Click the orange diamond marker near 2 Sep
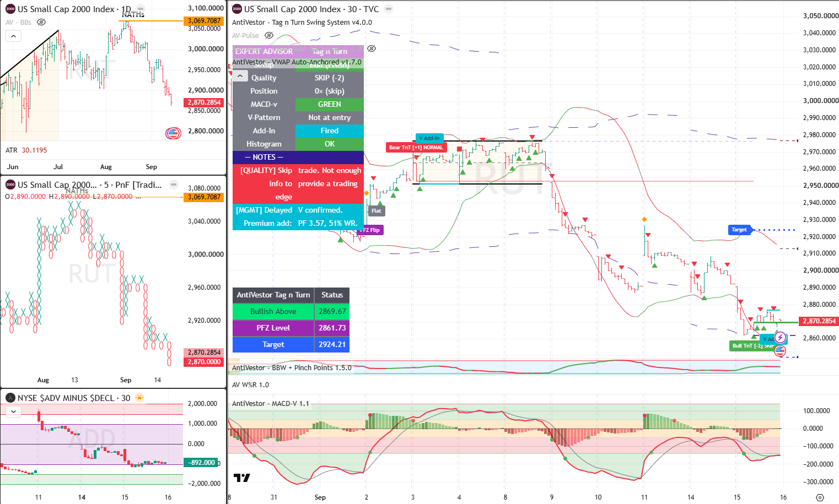 pyautogui.click(x=366, y=193)
